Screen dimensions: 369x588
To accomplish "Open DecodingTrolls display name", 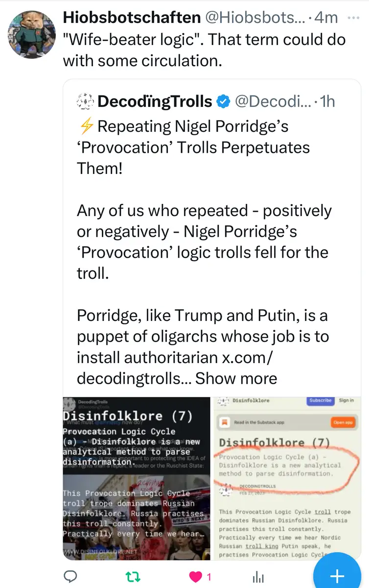I will (x=155, y=101).
